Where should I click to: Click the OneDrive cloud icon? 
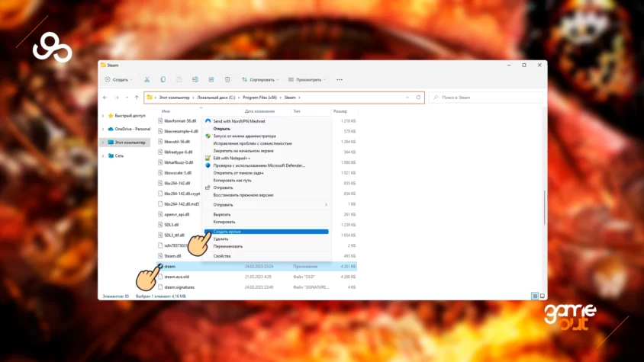[111, 129]
